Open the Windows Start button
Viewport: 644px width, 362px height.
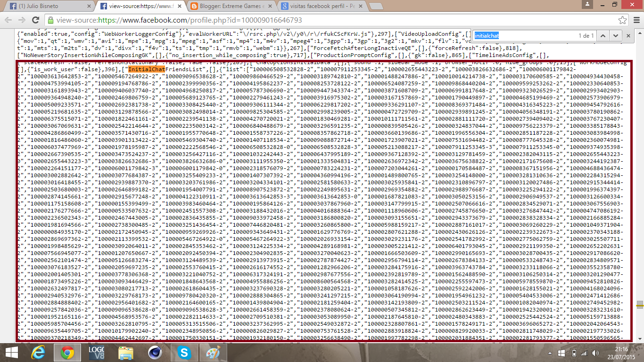(11, 352)
